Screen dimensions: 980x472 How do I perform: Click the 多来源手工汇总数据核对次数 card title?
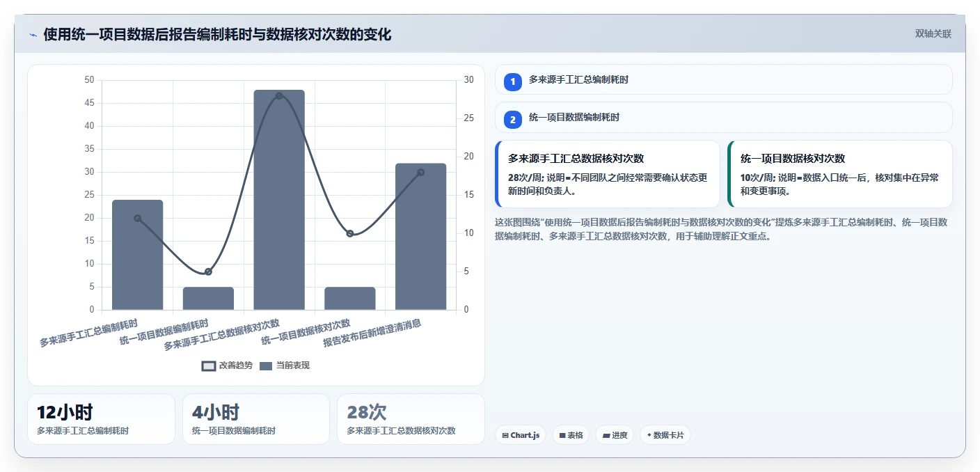(576, 159)
